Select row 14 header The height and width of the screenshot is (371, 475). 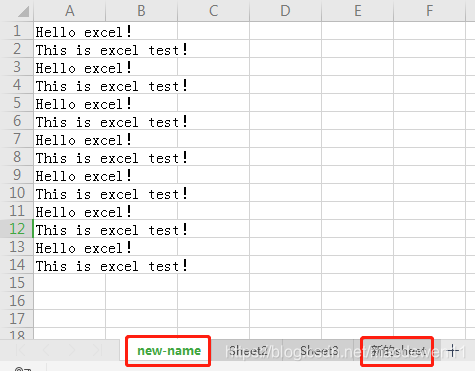pyautogui.click(x=17, y=265)
